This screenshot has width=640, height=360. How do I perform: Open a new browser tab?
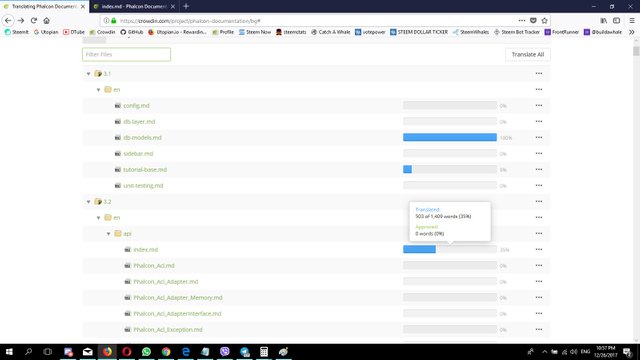click(x=186, y=6)
